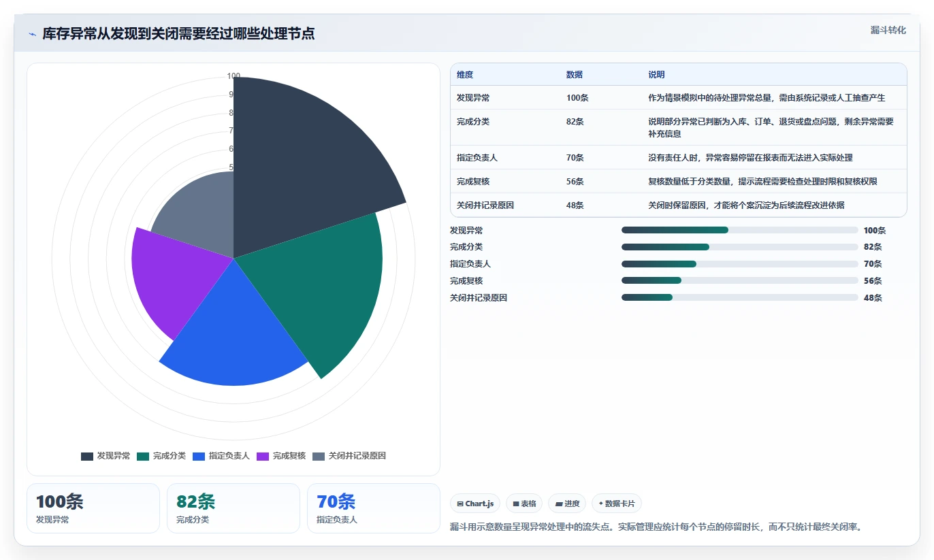Image resolution: width=934 pixels, height=560 pixels.
Task: Click the 指定负责人 progress bar
Action: 739,264
